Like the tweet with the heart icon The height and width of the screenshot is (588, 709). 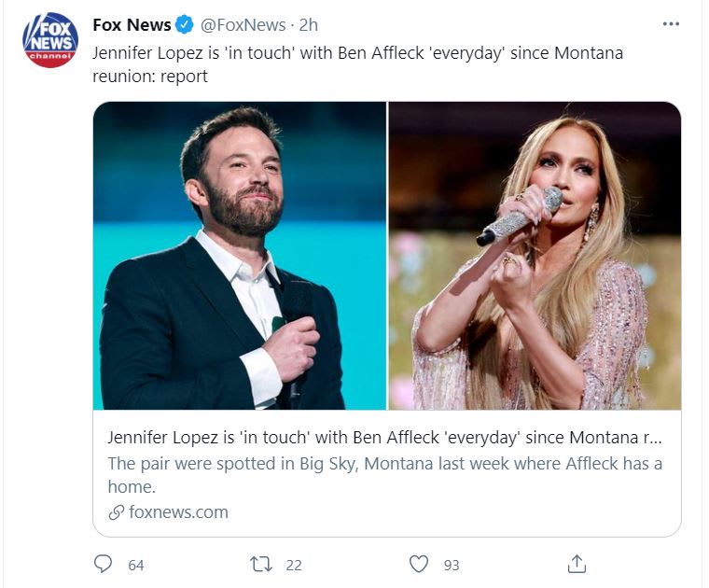click(420, 565)
